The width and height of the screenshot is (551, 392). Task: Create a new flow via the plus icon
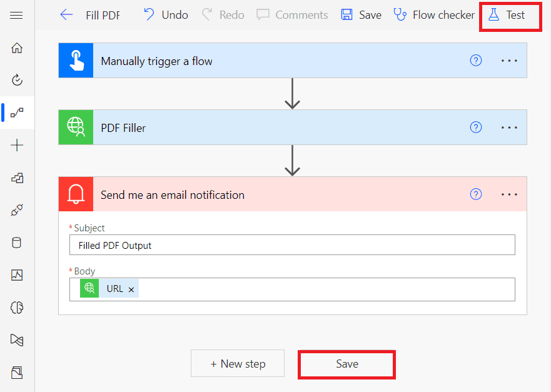tap(17, 145)
